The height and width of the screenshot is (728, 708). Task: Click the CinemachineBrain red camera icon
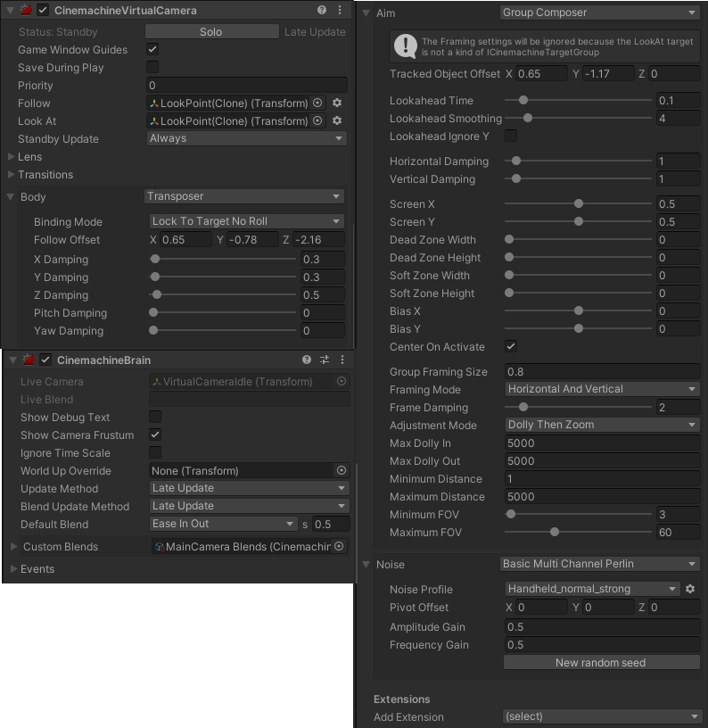(x=29, y=360)
